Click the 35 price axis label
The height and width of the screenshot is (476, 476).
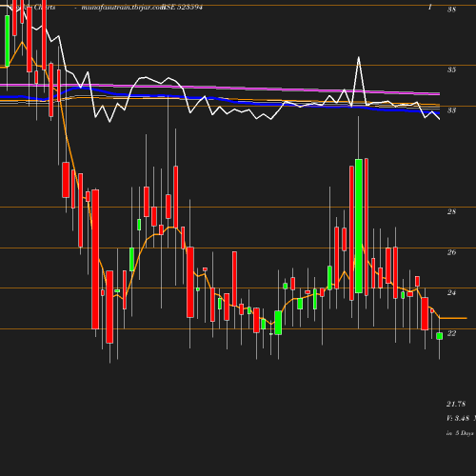point(451,69)
